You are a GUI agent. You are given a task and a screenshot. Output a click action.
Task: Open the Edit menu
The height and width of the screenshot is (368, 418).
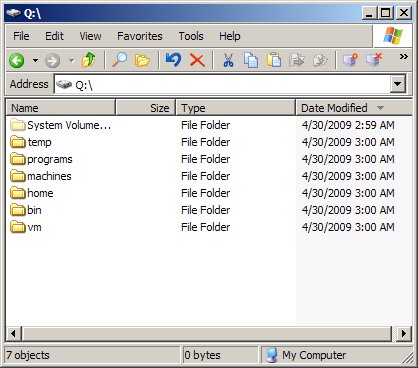coord(54,36)
